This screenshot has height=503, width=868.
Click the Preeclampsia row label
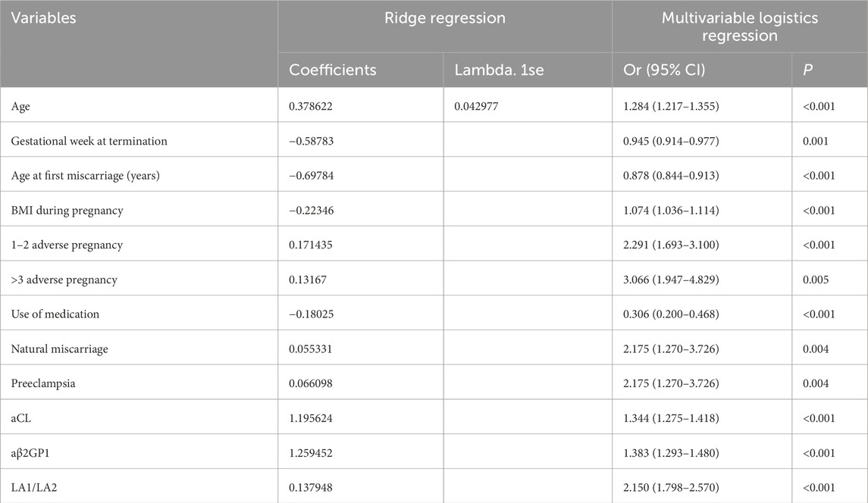click(x=43, y=383)
